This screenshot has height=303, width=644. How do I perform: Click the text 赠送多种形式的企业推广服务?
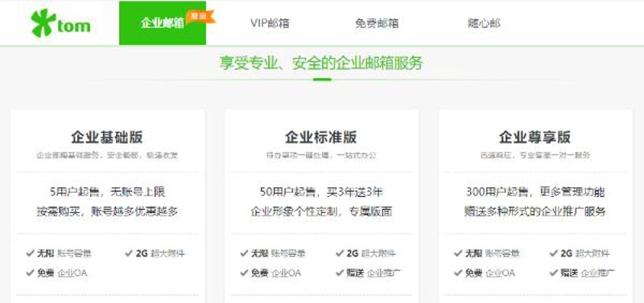(x=535, y=211)
